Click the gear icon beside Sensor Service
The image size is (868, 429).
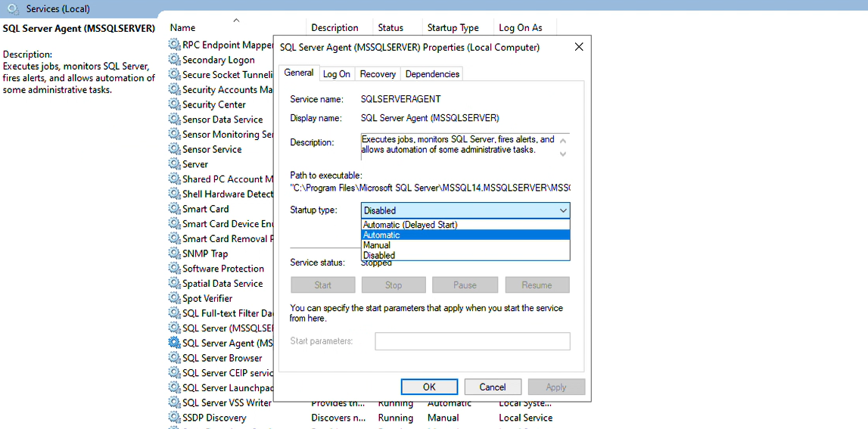174,150
